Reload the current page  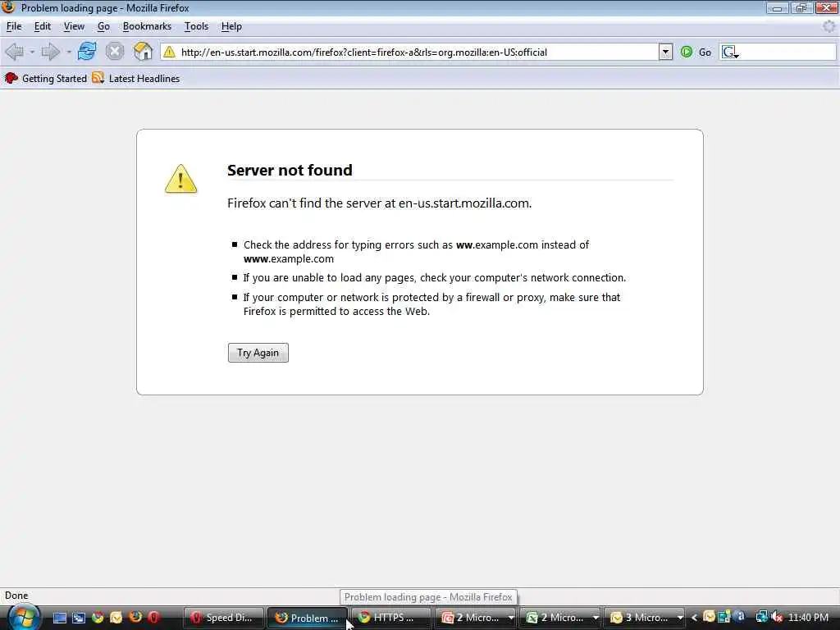87,52
